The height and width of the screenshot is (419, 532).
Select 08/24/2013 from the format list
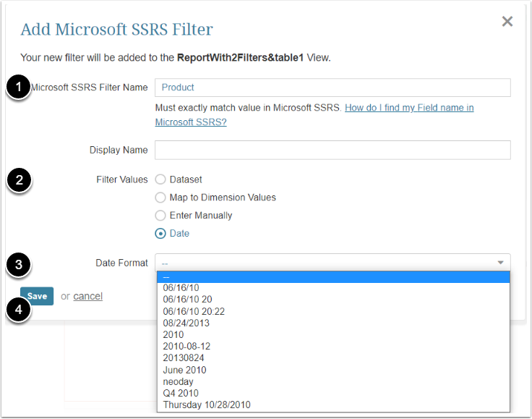[x=186, y=323]
